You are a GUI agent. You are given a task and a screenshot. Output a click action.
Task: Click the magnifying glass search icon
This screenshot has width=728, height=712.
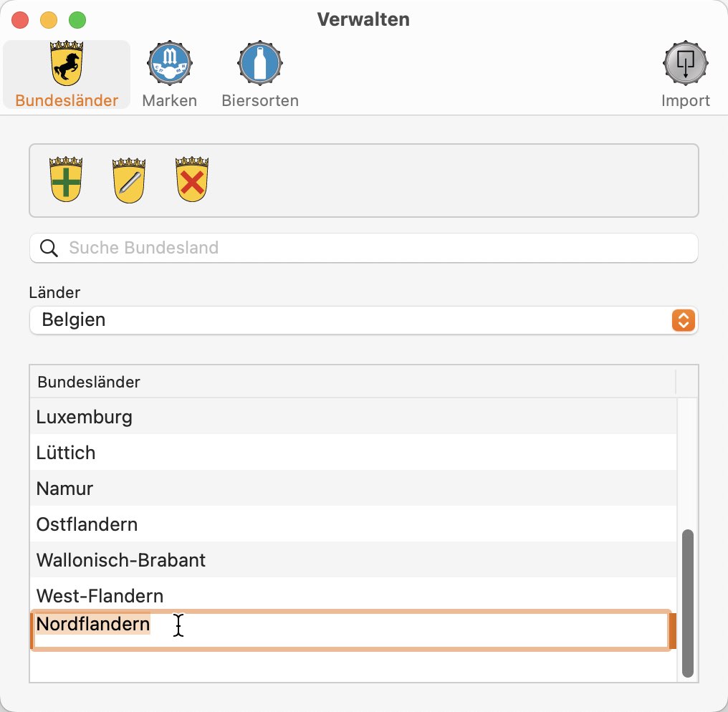click(x=49, y=248)
